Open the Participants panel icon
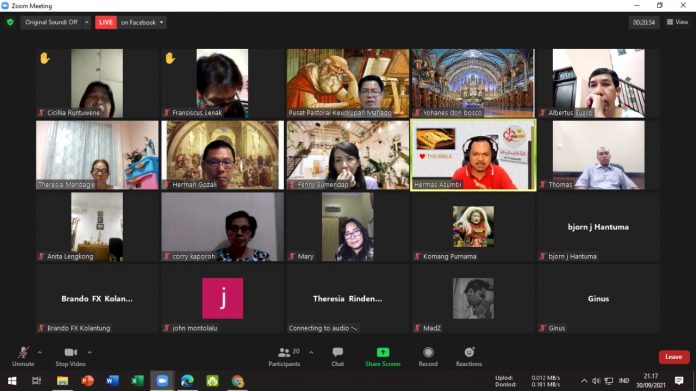This screenshot has width=696, height=391. 284,352
